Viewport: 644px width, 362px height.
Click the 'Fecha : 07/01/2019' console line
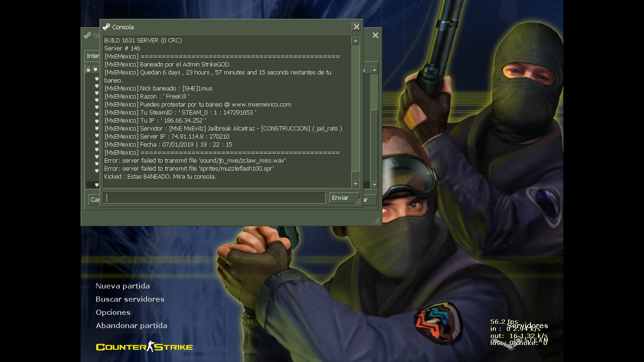click(x=168, y=144)
